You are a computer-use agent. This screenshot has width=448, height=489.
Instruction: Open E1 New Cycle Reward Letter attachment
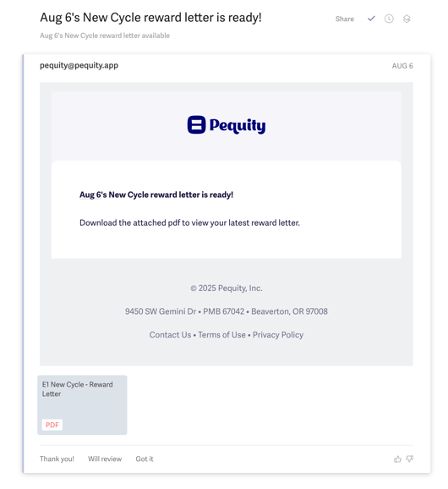pos(82,404)
